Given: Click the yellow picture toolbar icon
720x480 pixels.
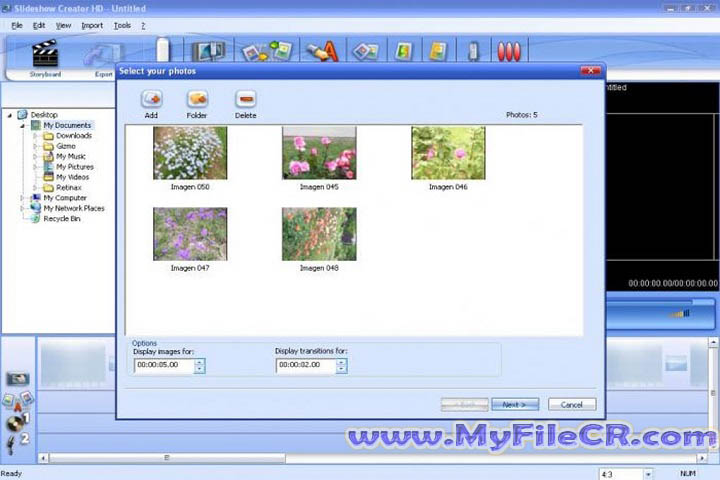Looking at the screenshot, I should click(438, 51).
